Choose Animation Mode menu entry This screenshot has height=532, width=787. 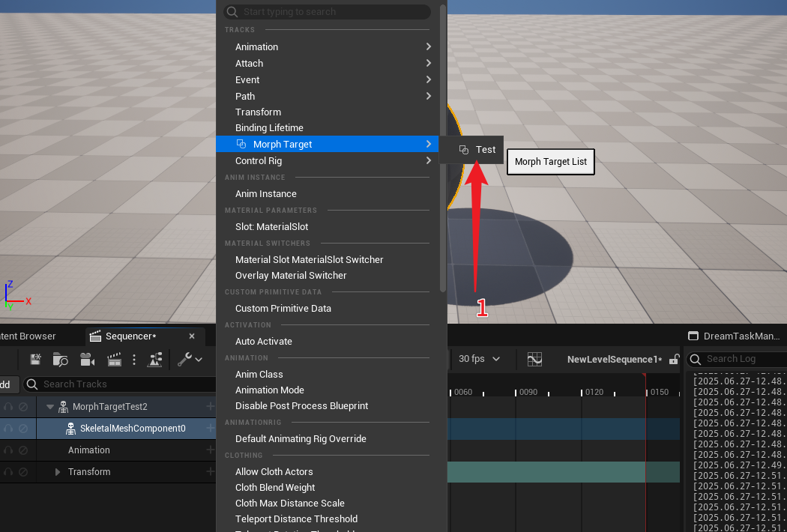tap(328, 390)
